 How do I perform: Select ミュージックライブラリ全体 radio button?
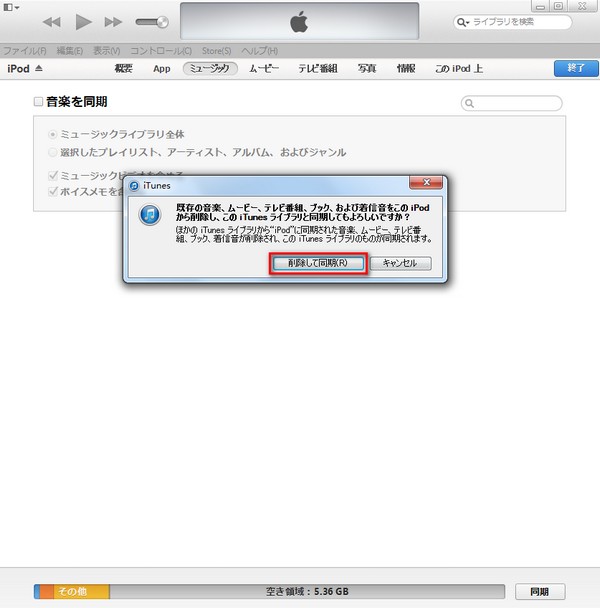coord(52,135)
